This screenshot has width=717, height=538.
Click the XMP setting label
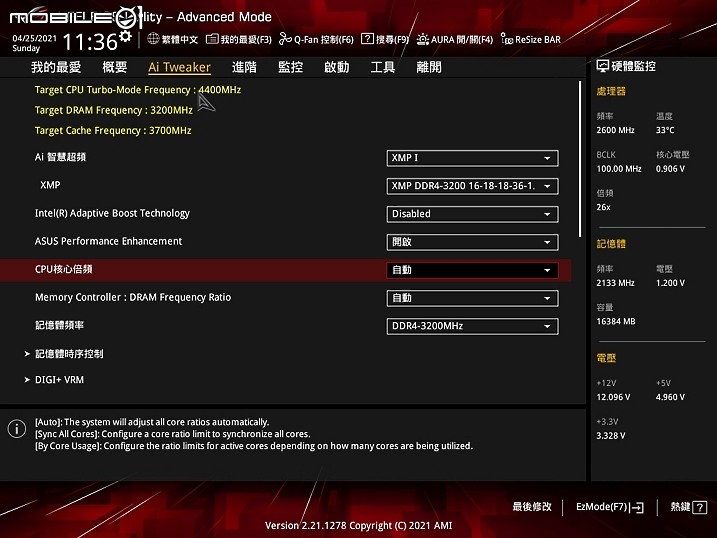[x=50, y=185]
